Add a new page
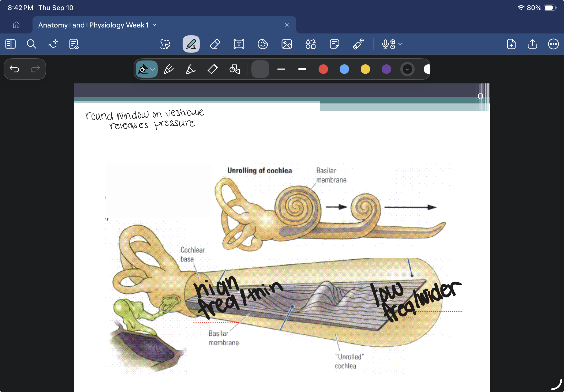 click(x=511, y=44)
